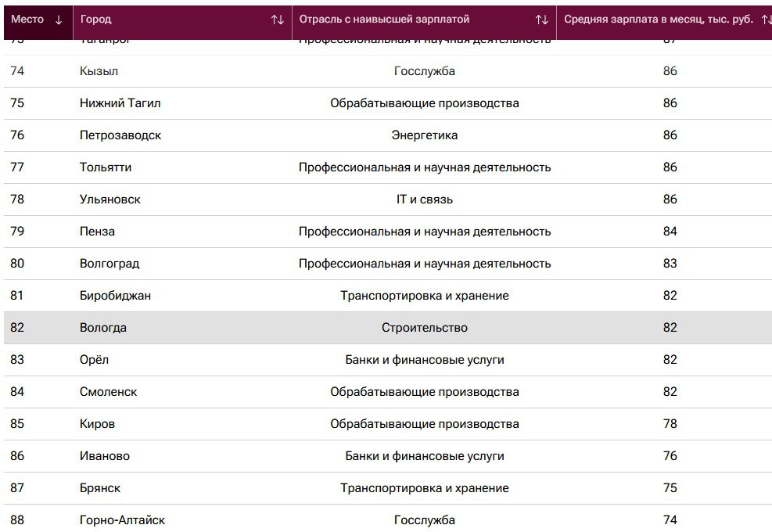
Task: Select the Тольятти city cell
Action: click(106, 167)
